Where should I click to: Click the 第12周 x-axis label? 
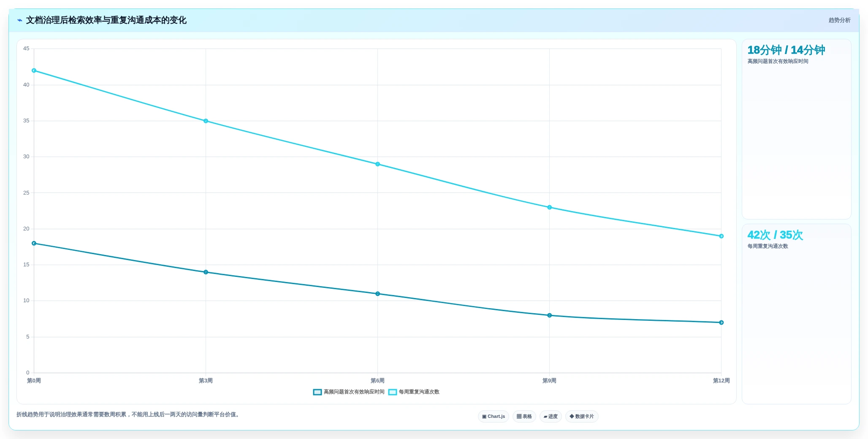722,381
